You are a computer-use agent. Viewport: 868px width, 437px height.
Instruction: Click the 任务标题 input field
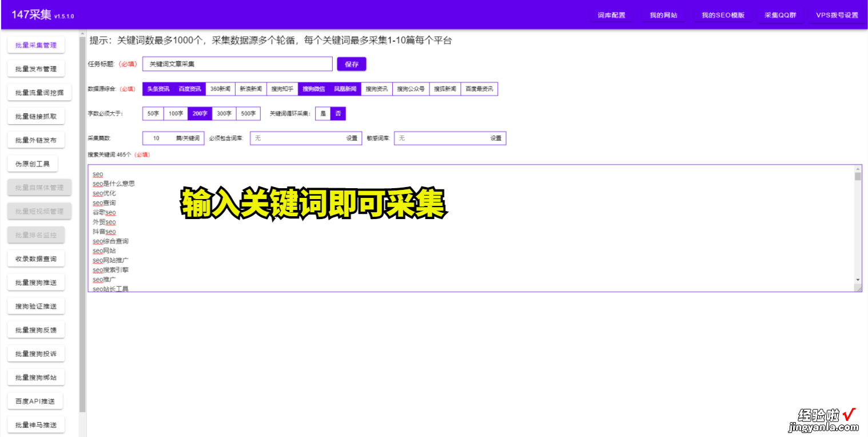click(237, 64)
